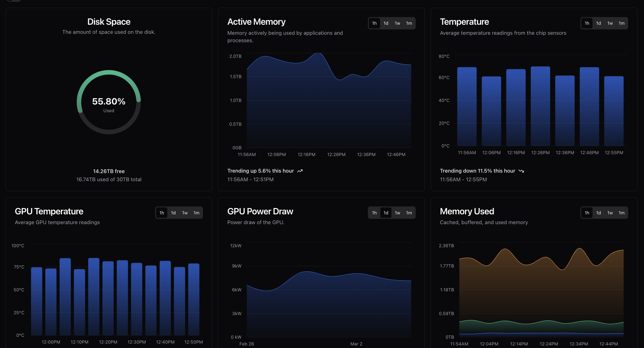Click the Temperature trending down arrow icon
Image resolution: width=644 pixels, height=348 pixels.
521,171
